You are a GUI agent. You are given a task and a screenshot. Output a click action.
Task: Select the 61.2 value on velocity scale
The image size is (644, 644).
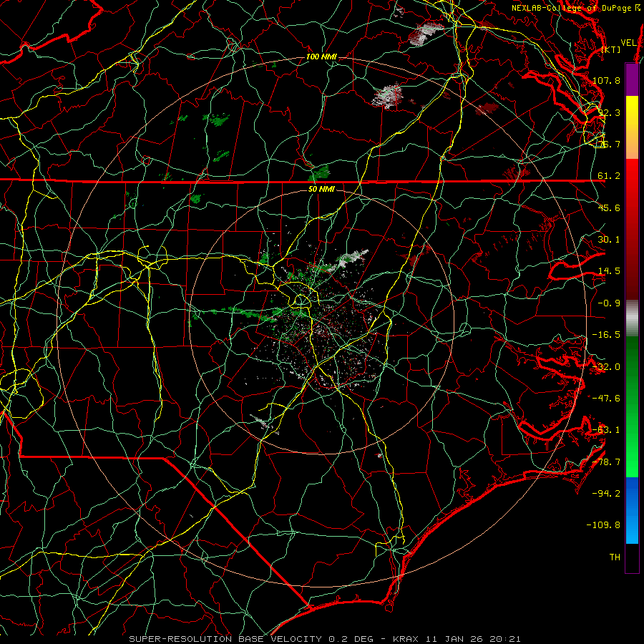609,176
